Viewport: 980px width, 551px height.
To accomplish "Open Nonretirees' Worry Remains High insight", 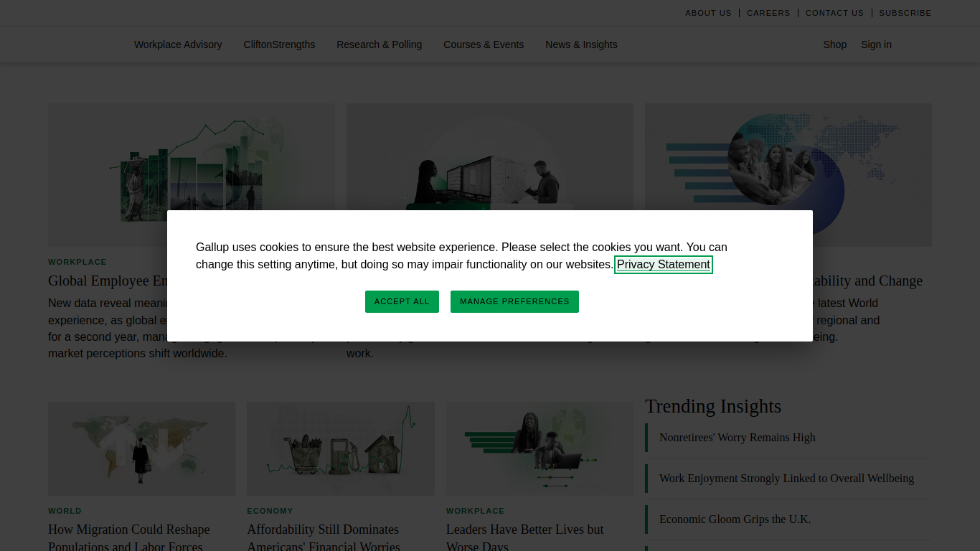I will coord(738,438).
